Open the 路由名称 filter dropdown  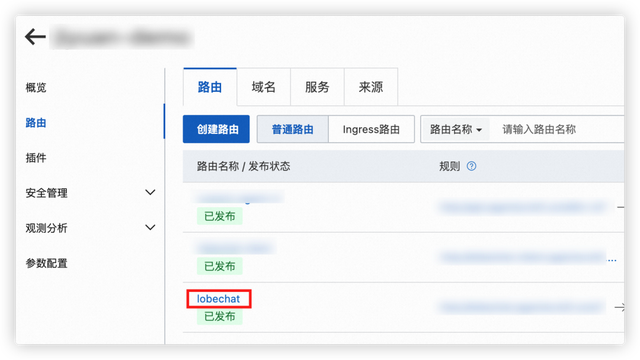[456, 129]
